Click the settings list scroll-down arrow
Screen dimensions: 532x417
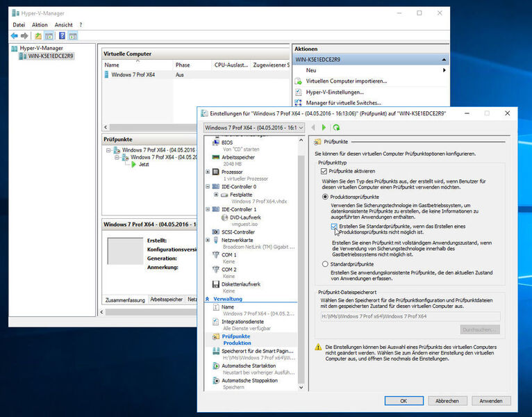[301, 387]
